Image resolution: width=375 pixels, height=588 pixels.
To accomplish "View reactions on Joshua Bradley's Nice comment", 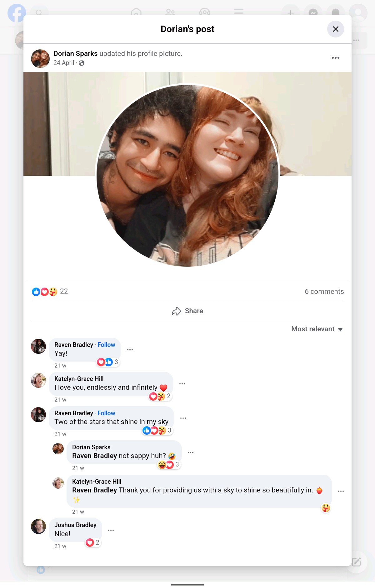I will click(93, 543).
